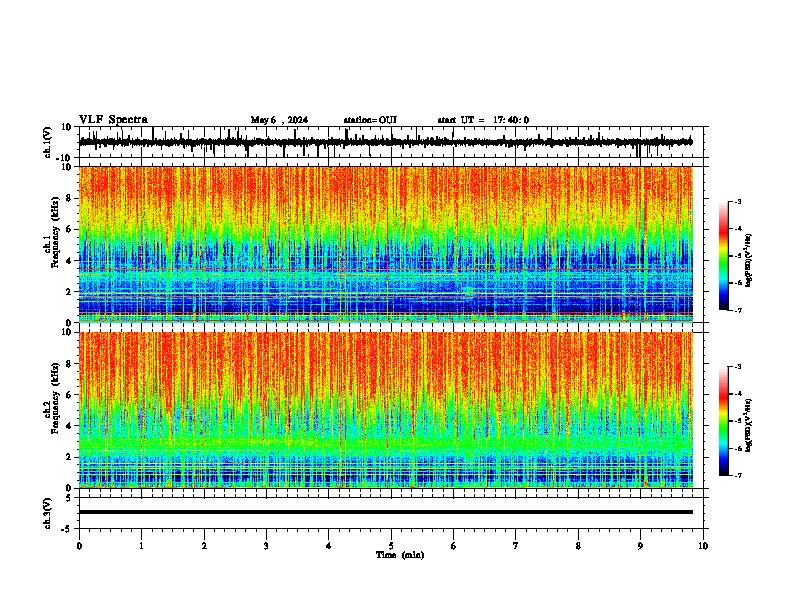Click the "-5" tick on ch.3(V) axis
Image resolution: width=792 pixels, height=612 pixels.
(67, 529)
